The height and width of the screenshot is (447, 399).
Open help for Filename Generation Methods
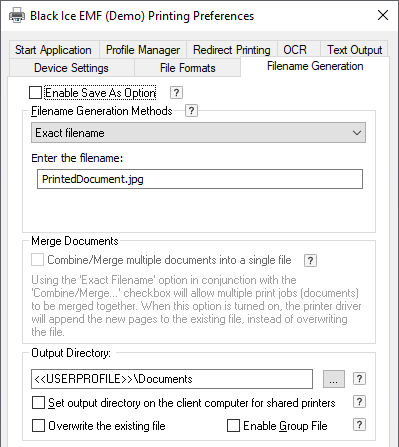[191, 111]
